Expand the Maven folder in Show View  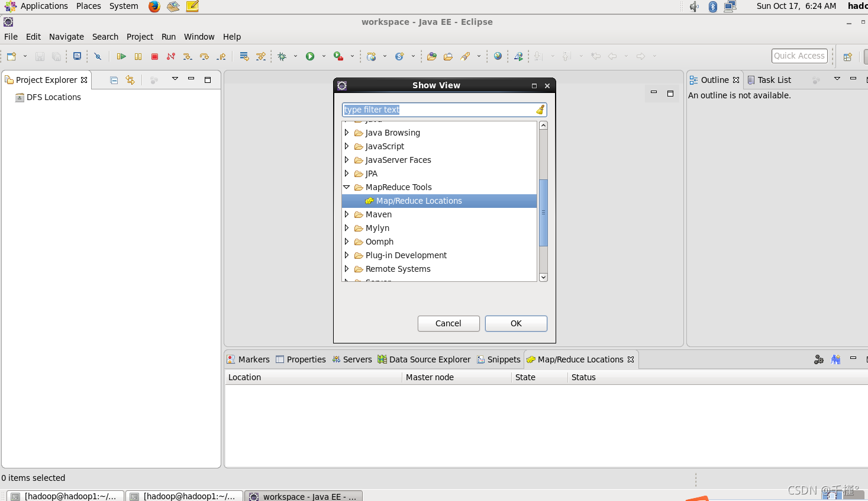[x=347, y=214]
